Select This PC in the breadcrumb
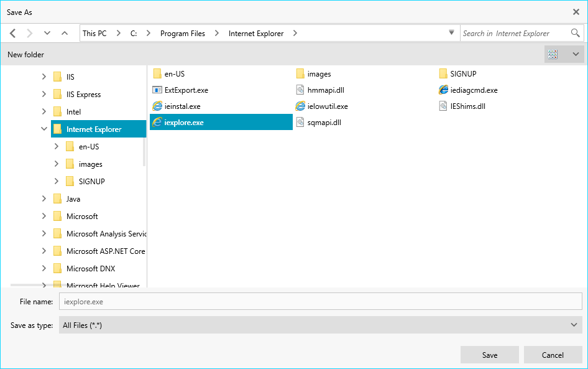 (94, 34)
